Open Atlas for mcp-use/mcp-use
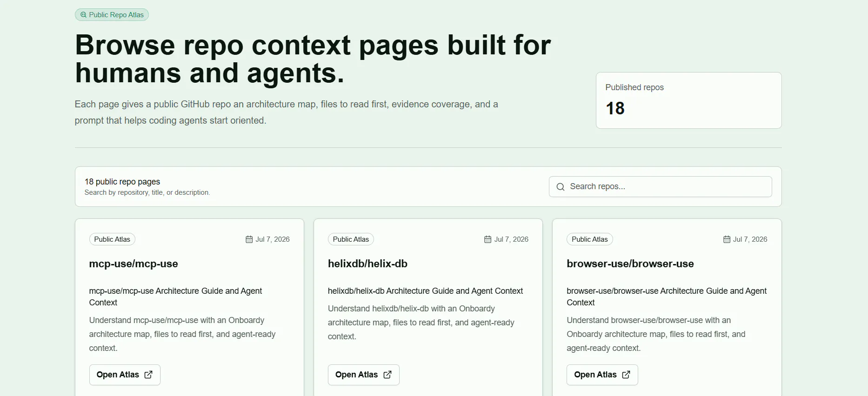 (x=125, y=375)
